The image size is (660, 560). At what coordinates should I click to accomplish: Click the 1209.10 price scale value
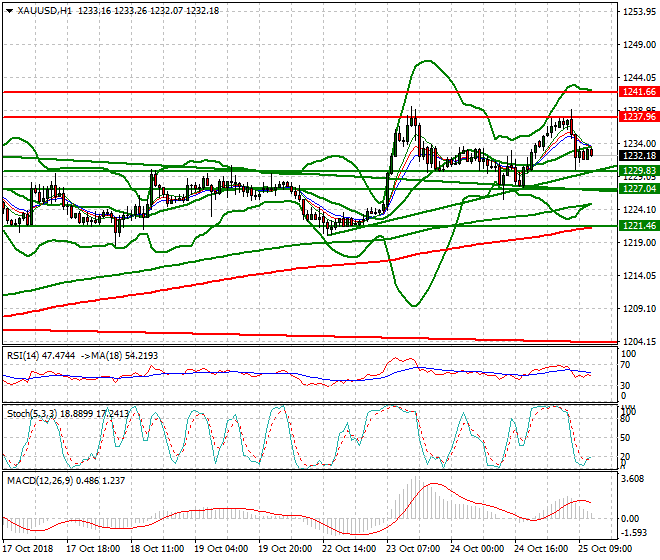[639, 309]
